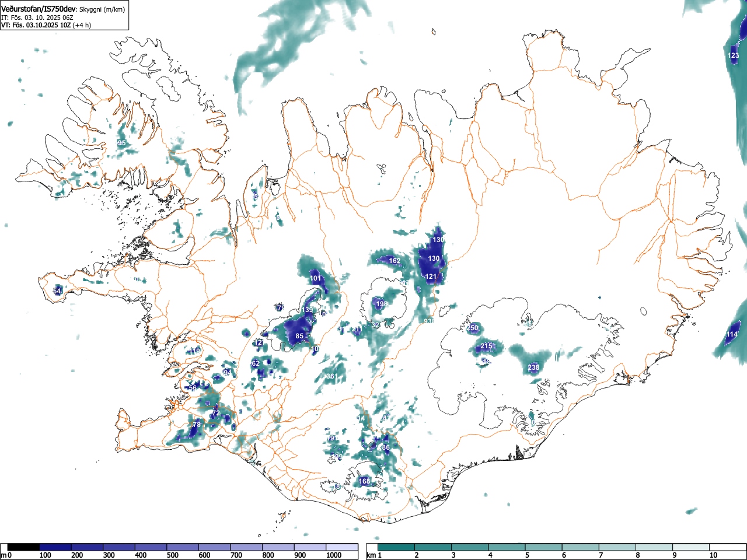Image resolution: width=747 pixels, height=560 pixels.
Task: Click the 85 value on Langjökull glacier
Action: [299, 336]
